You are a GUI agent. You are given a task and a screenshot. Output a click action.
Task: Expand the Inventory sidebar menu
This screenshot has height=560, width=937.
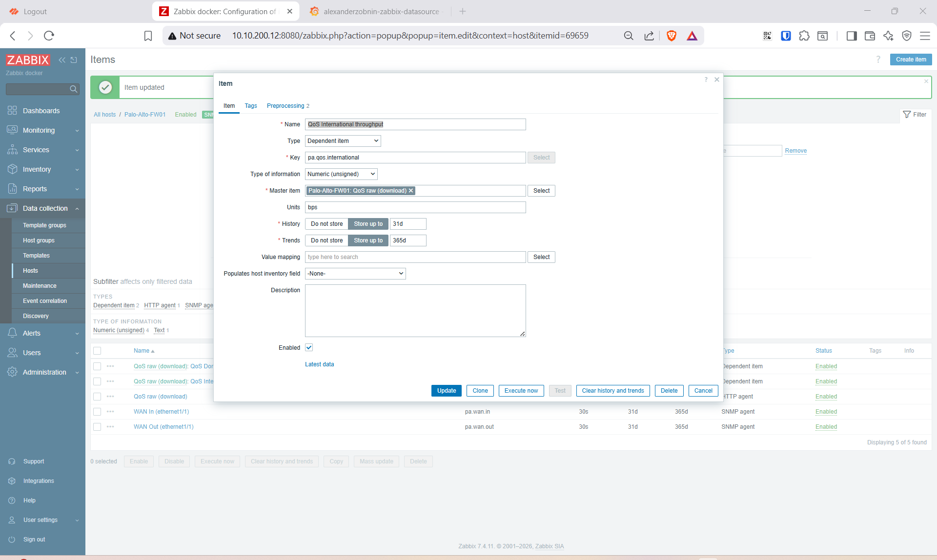click(42, 169)
